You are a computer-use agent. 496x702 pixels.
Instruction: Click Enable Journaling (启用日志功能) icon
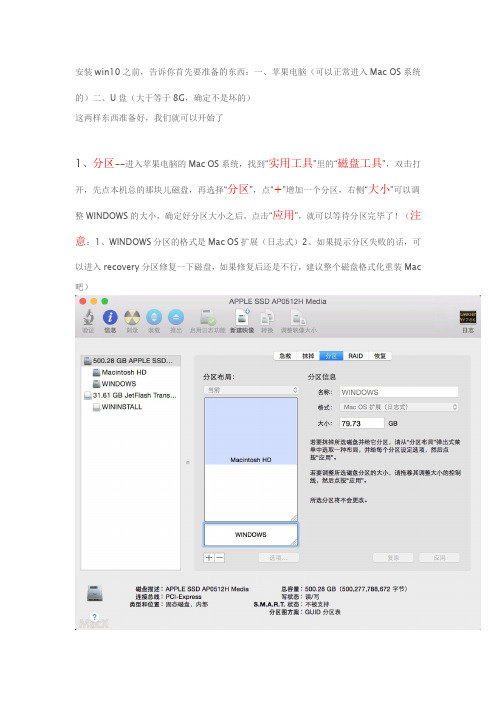208,317
